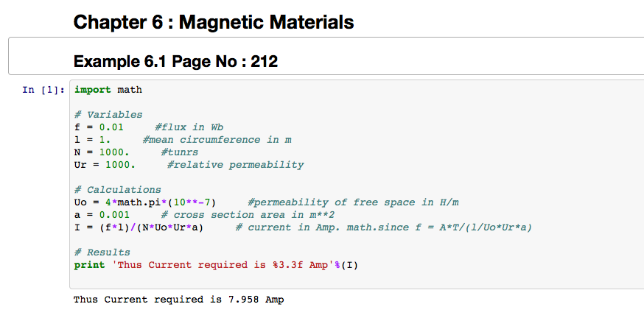Image resolution: width=644 pixels, height=318 pixels.
Task: Place cursor on a = 0.001 line
Action: (x=102, y=215)
